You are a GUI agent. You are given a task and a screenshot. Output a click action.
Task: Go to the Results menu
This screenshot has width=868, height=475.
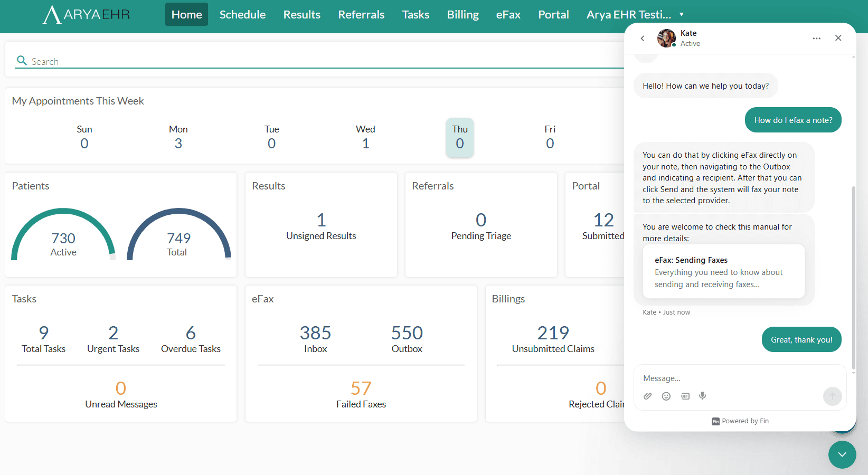point(301,14)
